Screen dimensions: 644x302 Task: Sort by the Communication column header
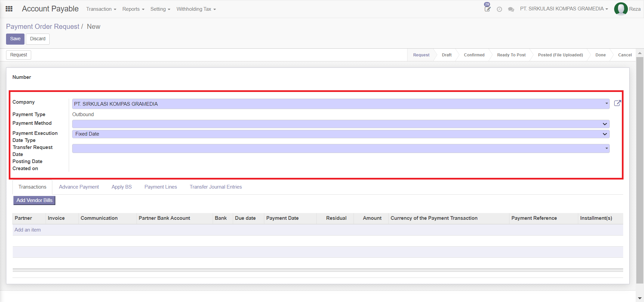pyautogui.click(x=107, y=218)
